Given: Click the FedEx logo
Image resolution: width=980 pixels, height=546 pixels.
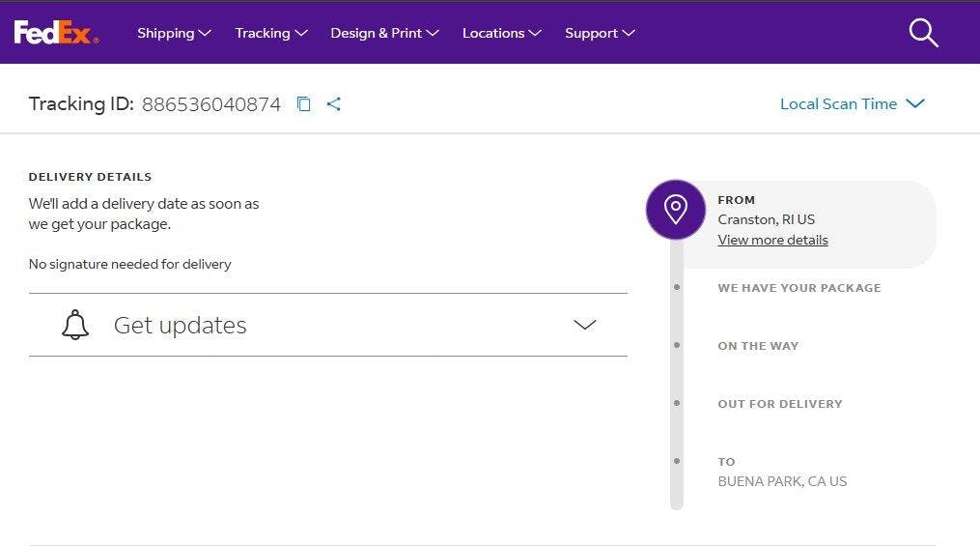Looking at the screenshot, I should [x=56, y=33].
